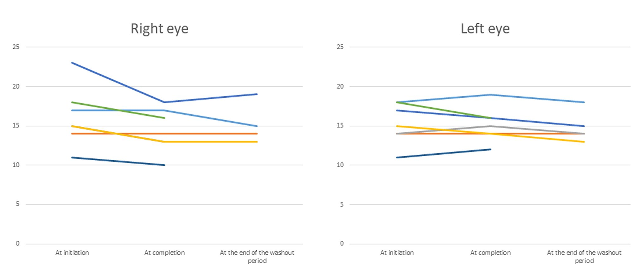Select the green line in Left eye chart

[x=443, y=110]
